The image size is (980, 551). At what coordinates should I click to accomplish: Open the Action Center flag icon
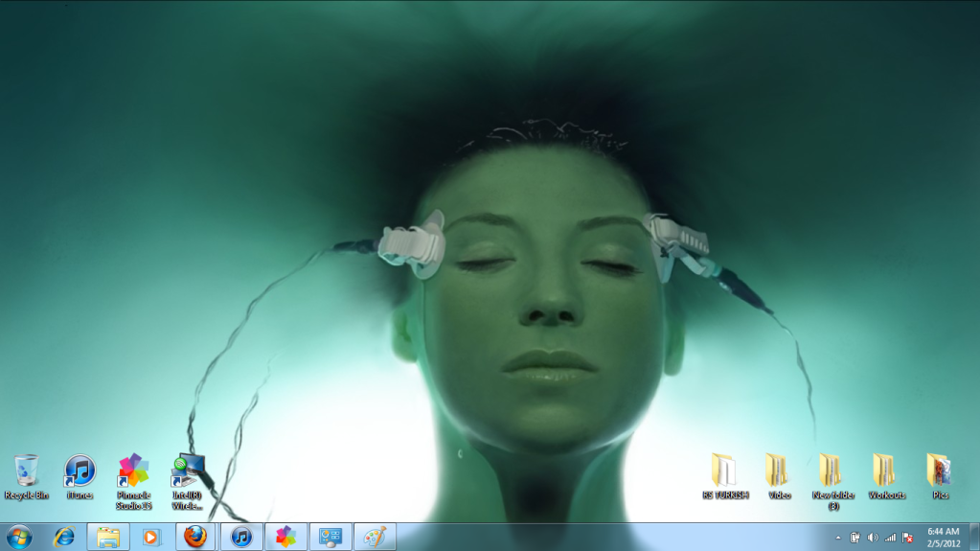pyautogui.click(x=907, y=538)
